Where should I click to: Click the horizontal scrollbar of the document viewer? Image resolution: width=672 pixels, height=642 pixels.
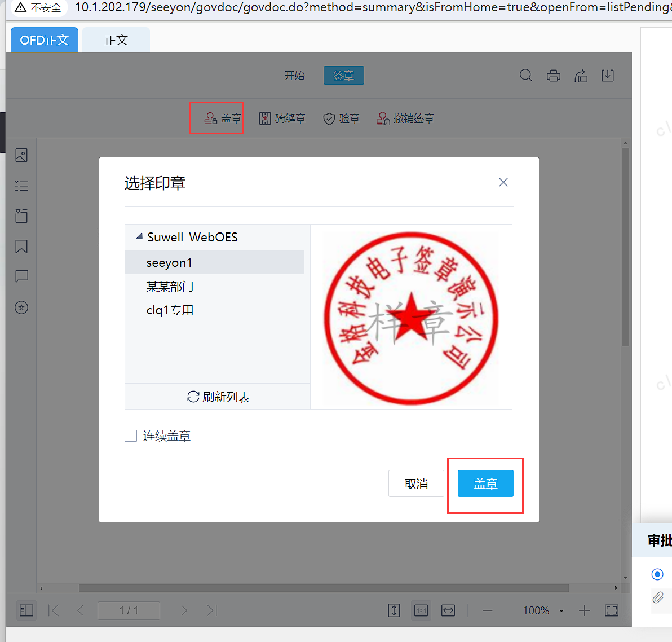[324, 588]
